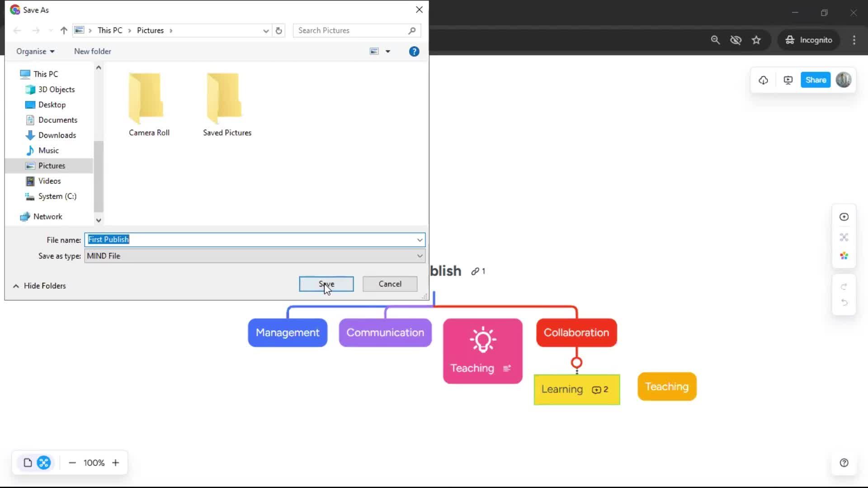Viewport: 868px width, 488px height.
Task: Click the center map target icon
Action: [x=844, y=217]
